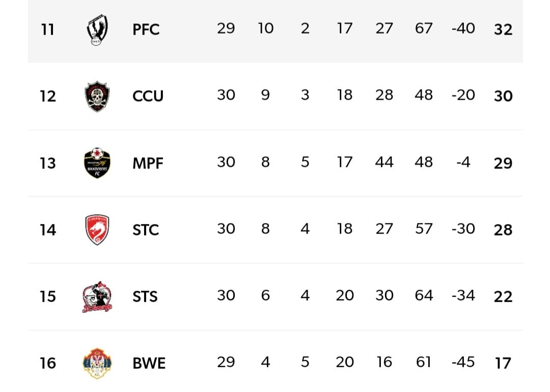
Task: Click BWE's goal difference of -45
Action: pos(463,362)
